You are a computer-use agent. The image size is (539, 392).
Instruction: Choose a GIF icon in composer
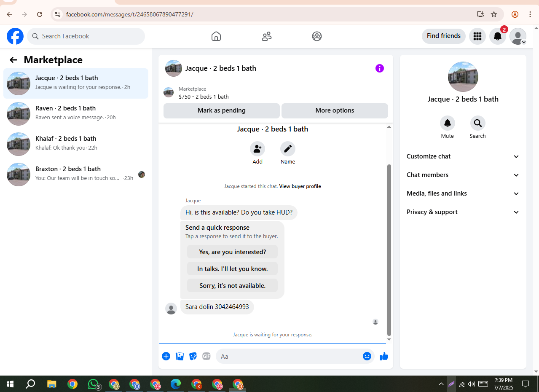pos(206,356)
